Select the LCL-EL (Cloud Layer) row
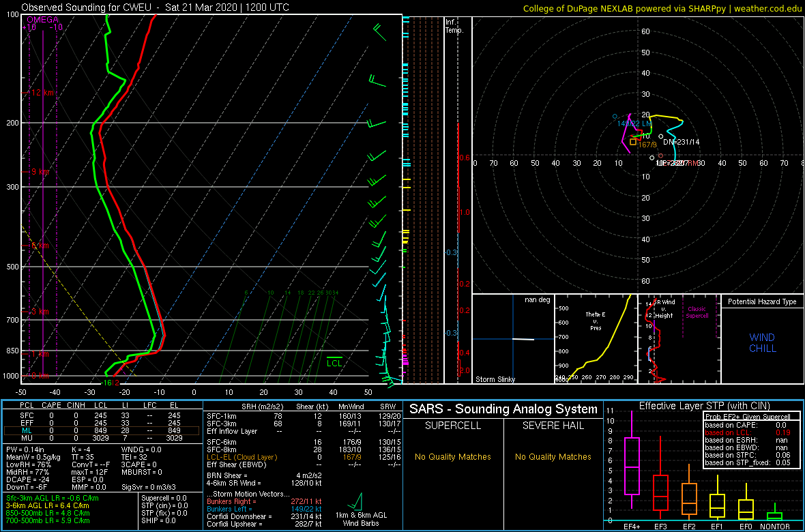Screen dimensions: 805x532 click(x=302, y=456)
